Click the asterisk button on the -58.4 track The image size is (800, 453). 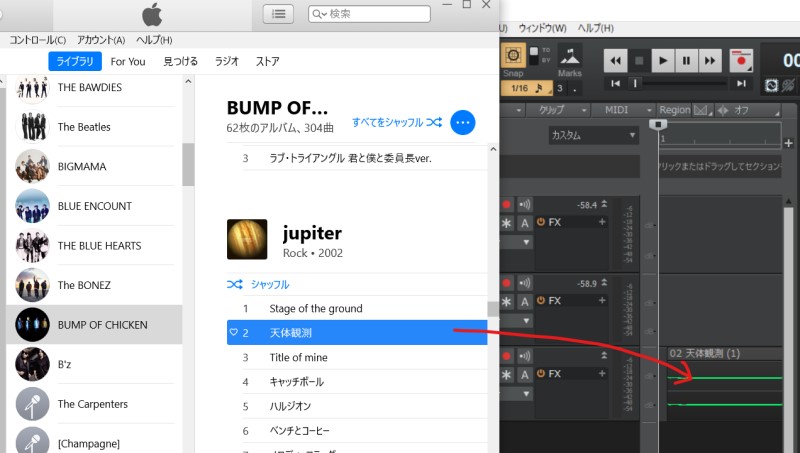tap(506, 223)
